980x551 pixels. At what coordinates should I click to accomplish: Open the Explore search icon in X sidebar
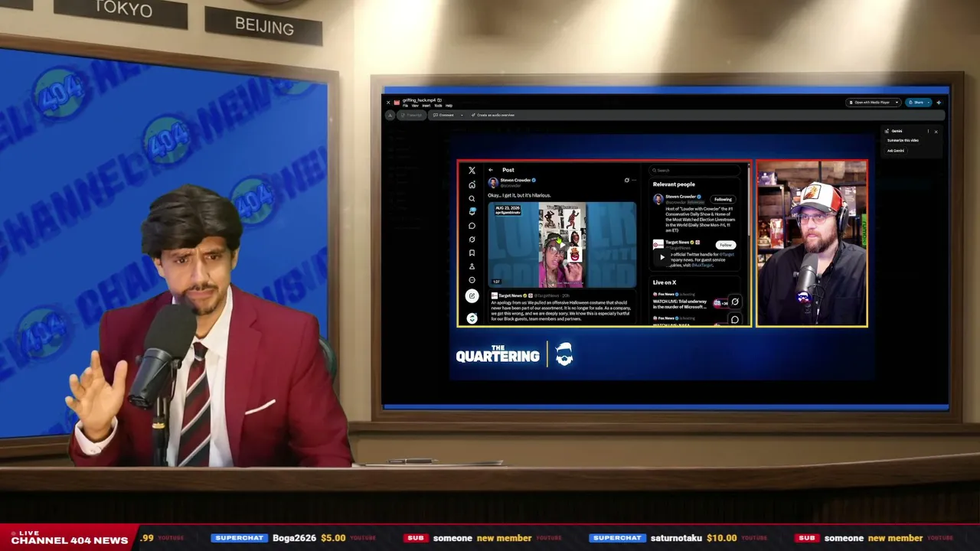coord(472,198)
